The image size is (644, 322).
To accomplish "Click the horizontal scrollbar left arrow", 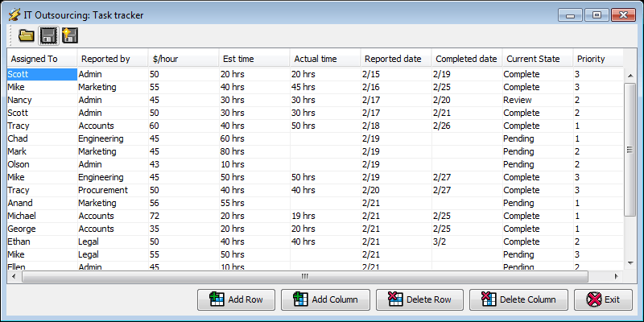I will (13, 276).
